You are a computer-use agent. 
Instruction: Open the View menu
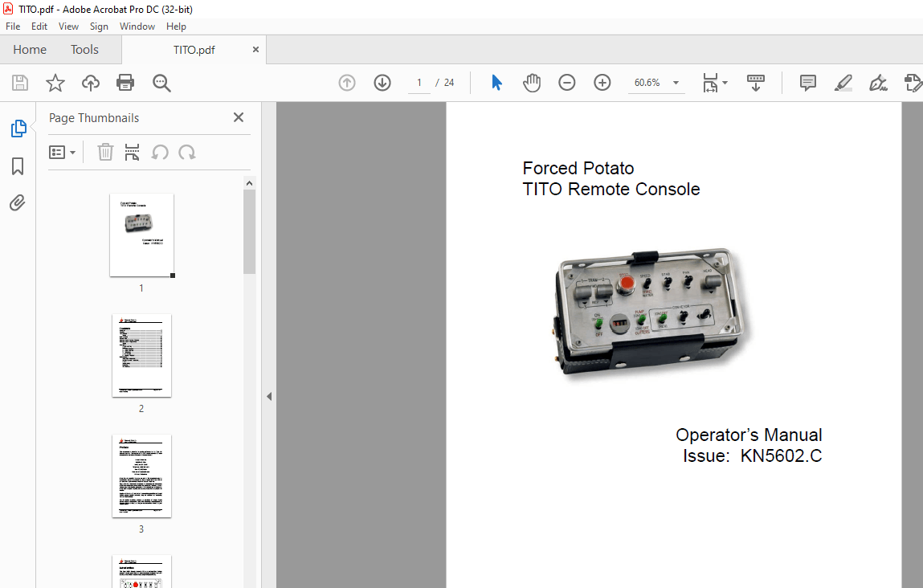tap(68, 26)
